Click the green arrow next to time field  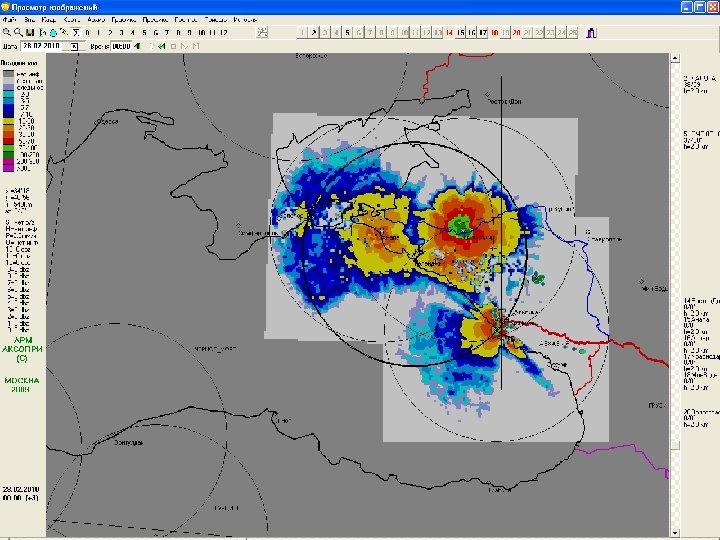tap(137, 46)
